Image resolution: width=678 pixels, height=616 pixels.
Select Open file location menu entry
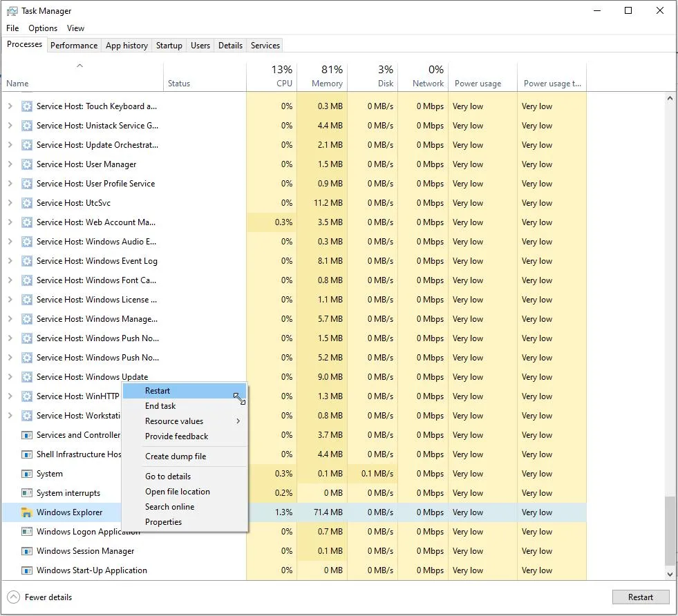tap(185, 492)
